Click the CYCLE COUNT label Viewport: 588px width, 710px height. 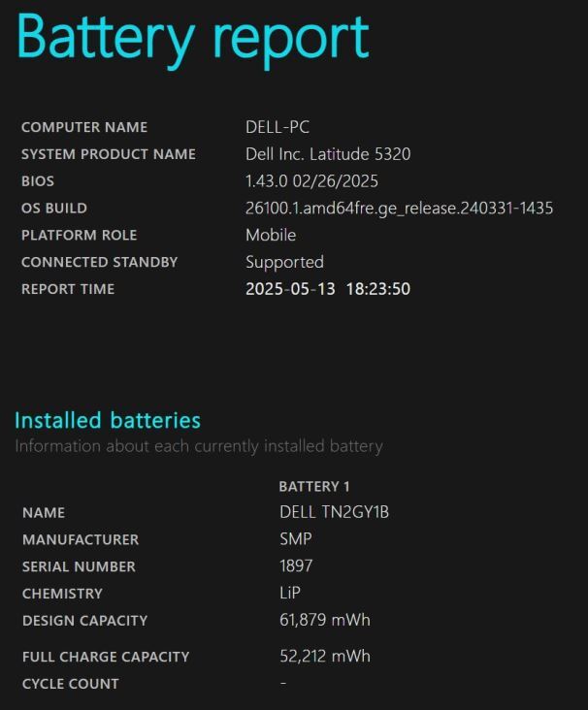pyautogui.click(x=71, y=684)
